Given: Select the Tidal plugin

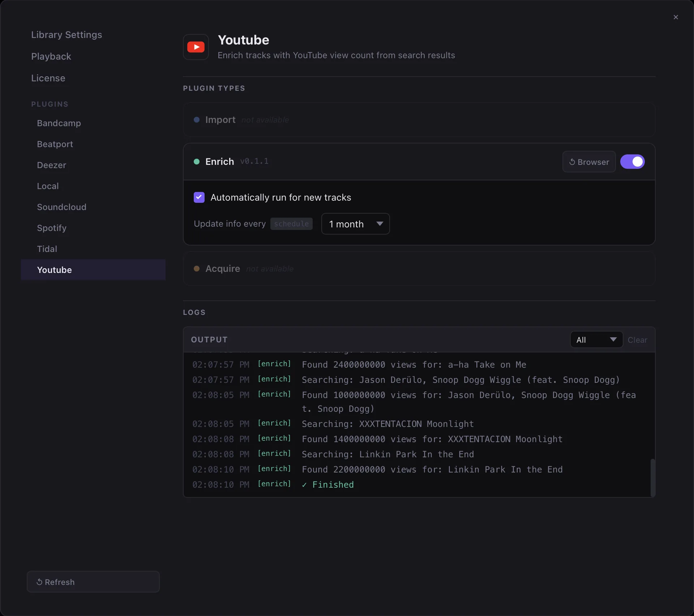Looking at the screenshot, I should (x=93, y=249).
